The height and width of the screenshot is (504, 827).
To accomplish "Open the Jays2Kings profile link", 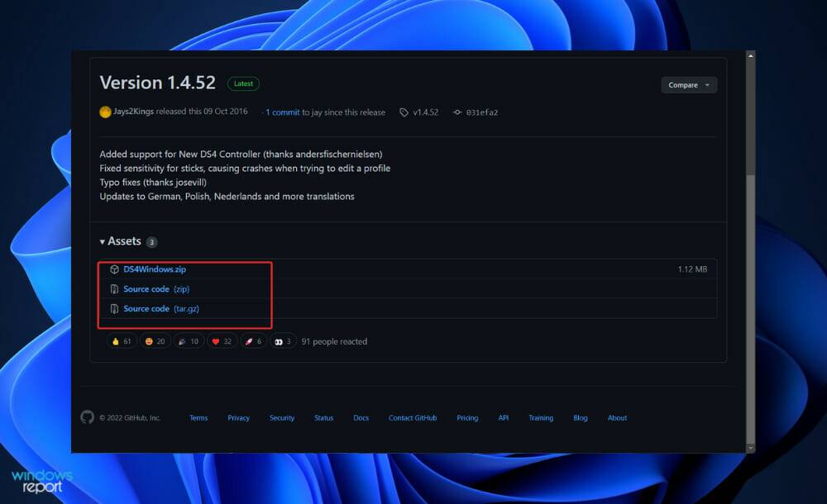I will (x=133, y=112).
